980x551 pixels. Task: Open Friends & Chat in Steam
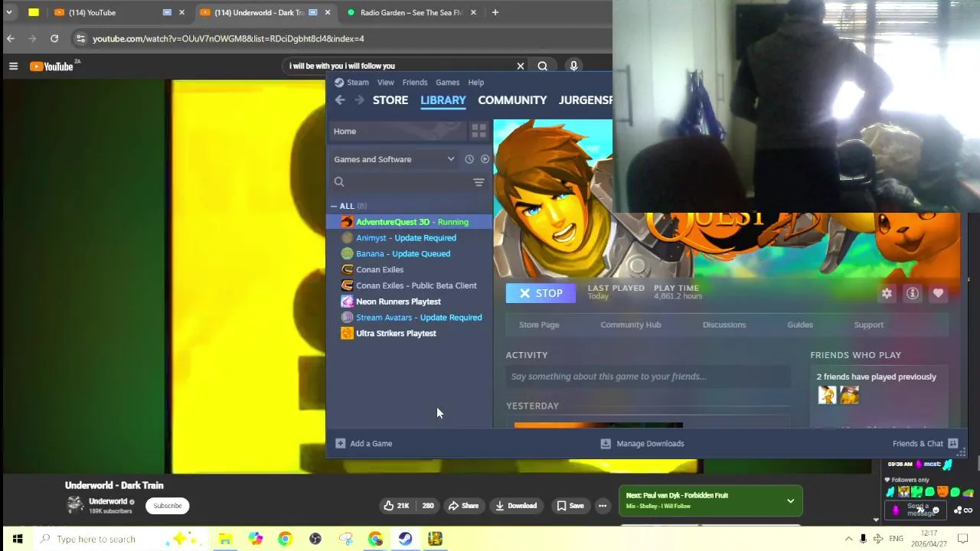[925, 443]
